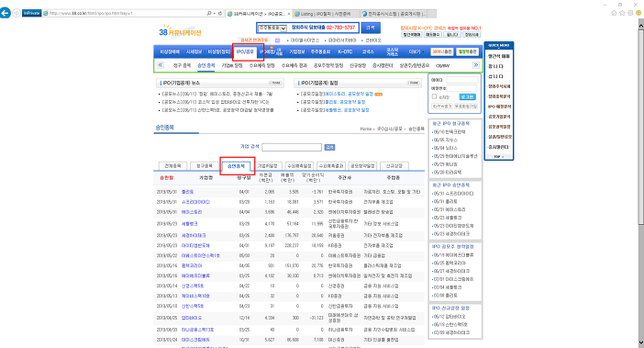This screenshot has width=644, height=348.
Task: Open the search category dropdown at top
Action: 272,28
